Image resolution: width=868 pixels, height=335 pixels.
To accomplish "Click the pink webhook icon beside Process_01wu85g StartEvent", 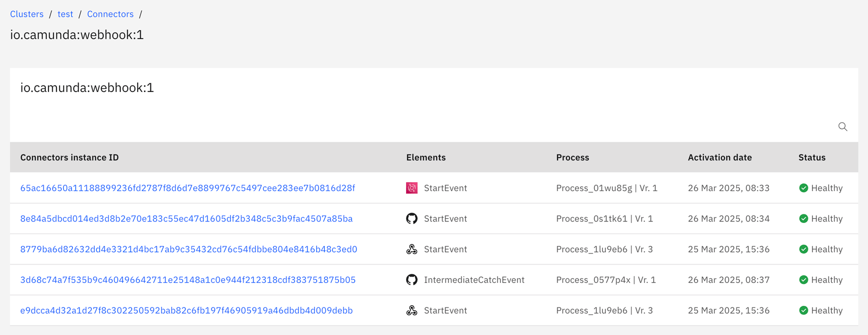I will [x=412, y=188].
